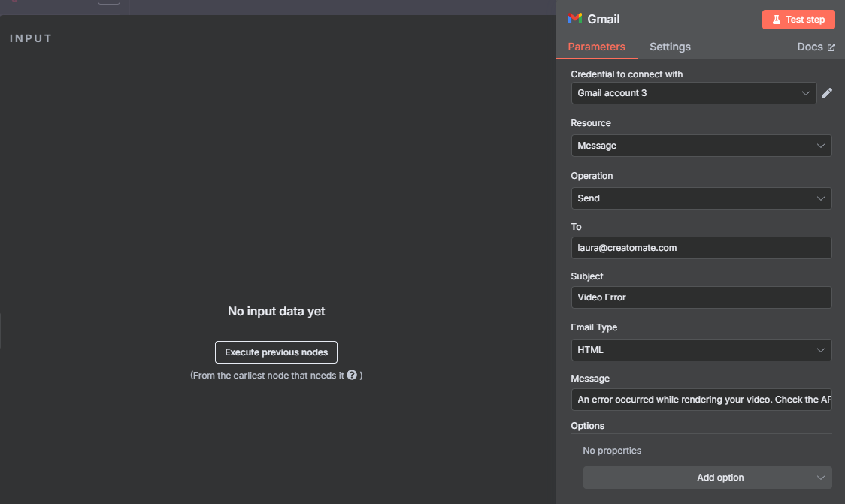Click the No properties placeholder text
Screen dimensions: 845x504
coord(612,451)
